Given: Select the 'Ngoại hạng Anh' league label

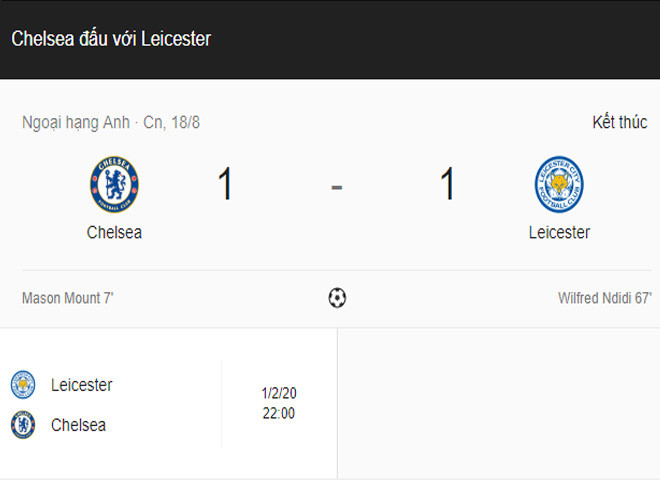Looking at the screenshot, I should click(76, 122).
